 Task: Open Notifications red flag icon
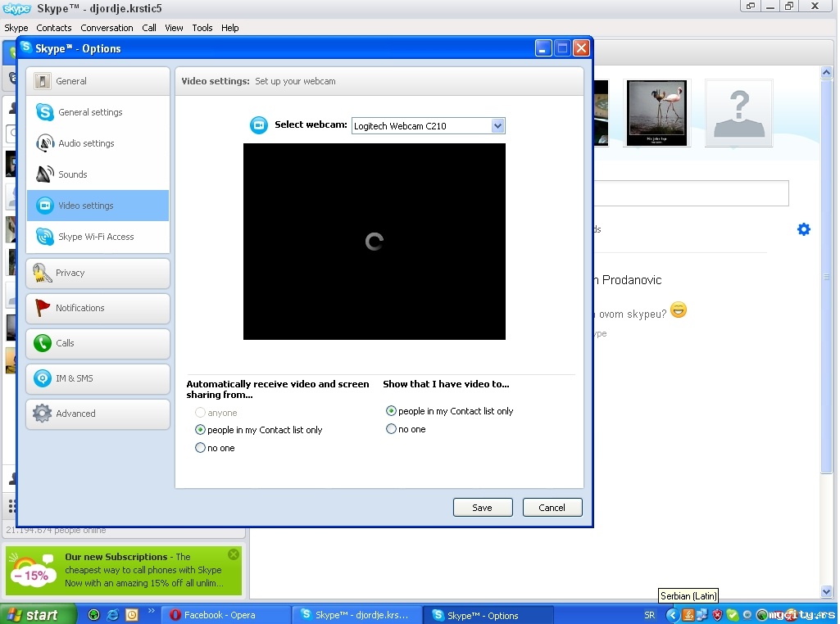pyautogui.click(x=43, y=308)
